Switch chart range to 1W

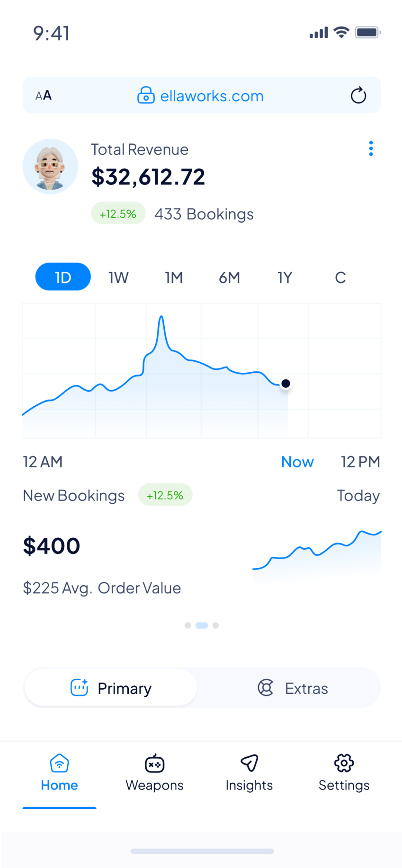point(118,277)
